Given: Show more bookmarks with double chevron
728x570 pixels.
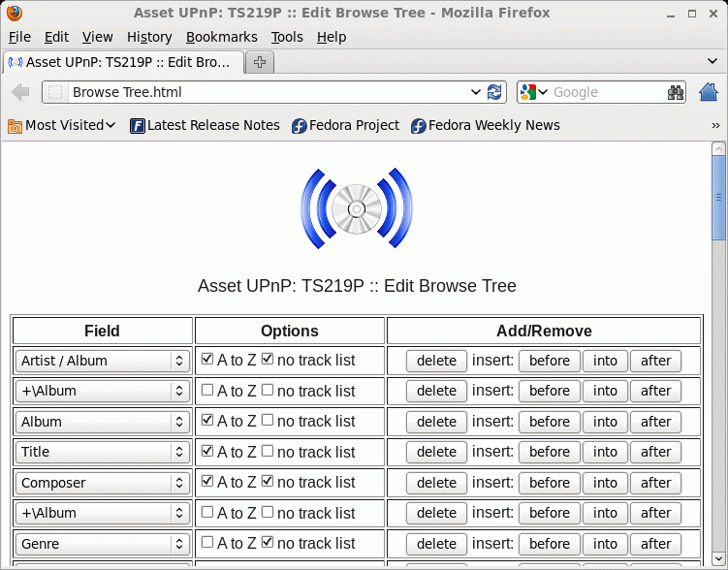Looking at the screenshot, I should coord(715,125).
